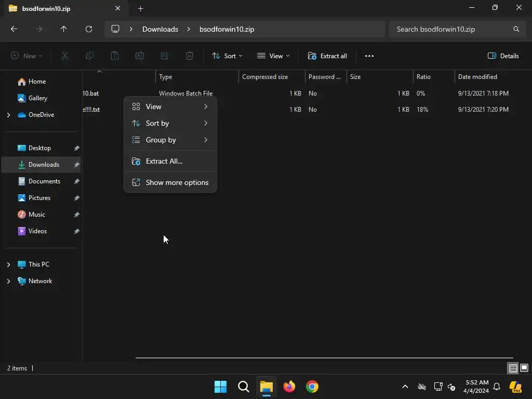Sort by Compressed size column header

point(272,77)
